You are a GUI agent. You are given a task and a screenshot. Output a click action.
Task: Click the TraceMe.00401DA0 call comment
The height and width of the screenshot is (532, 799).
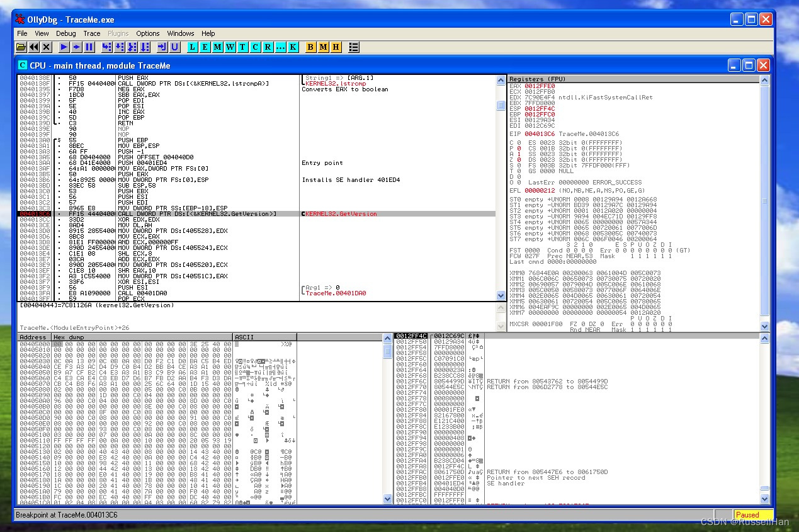pyautogui.click(x=336, y=293)
